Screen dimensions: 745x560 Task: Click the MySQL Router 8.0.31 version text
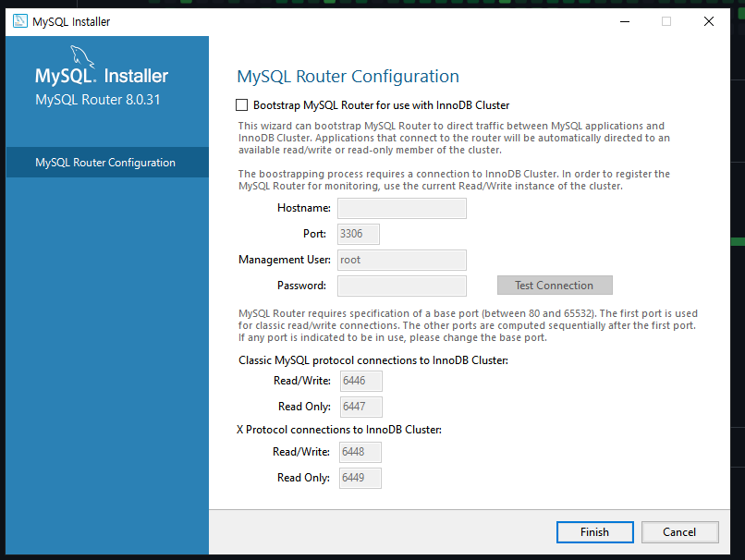click(97, 100)
